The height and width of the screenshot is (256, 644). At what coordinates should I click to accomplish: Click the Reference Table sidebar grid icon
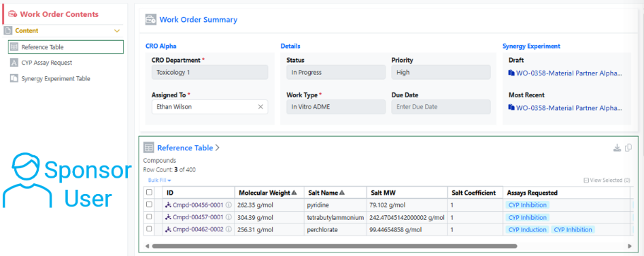[14, 47]
